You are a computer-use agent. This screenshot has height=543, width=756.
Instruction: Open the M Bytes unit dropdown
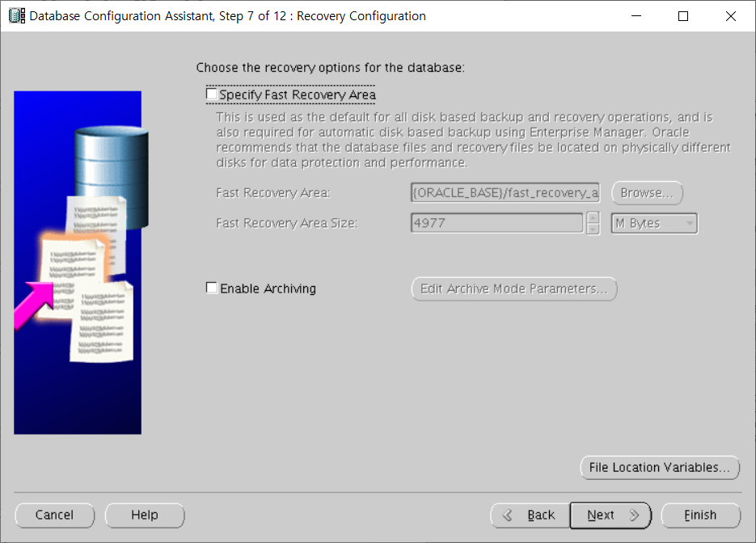654,223
